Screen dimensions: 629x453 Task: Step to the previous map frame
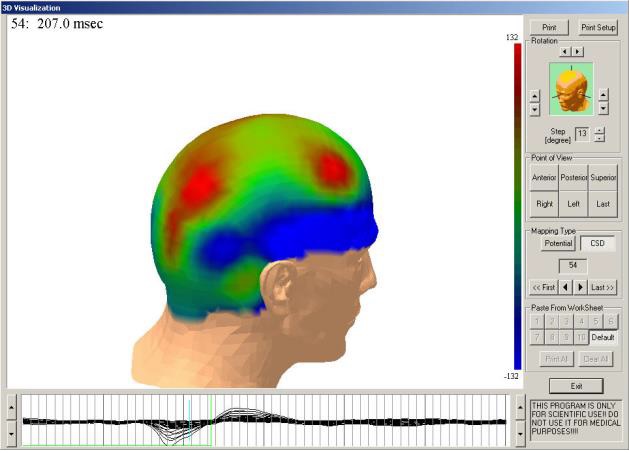coord(566,287)
